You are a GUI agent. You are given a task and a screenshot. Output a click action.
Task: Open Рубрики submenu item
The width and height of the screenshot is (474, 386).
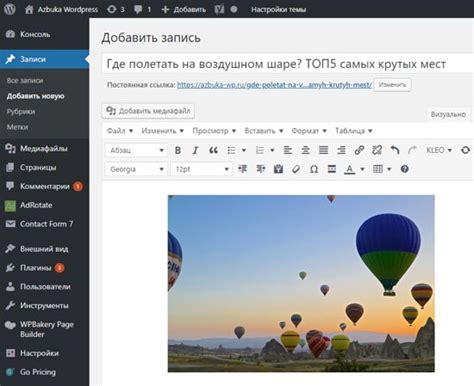[21, 112]
